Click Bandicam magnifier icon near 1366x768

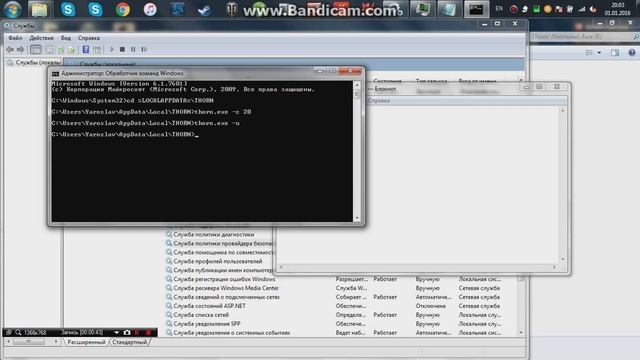(18, 333)
